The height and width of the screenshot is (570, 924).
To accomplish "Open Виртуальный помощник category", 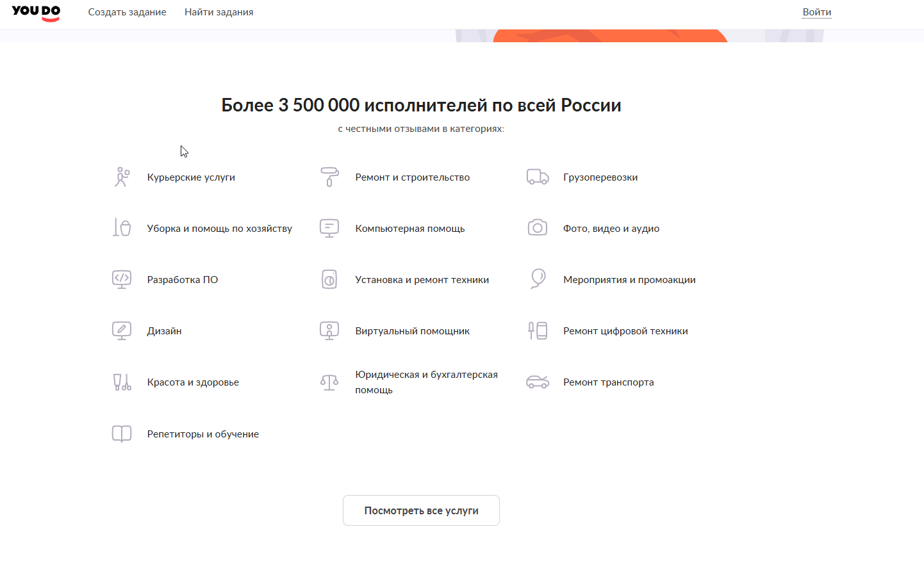I will click(x=412, y=331).
